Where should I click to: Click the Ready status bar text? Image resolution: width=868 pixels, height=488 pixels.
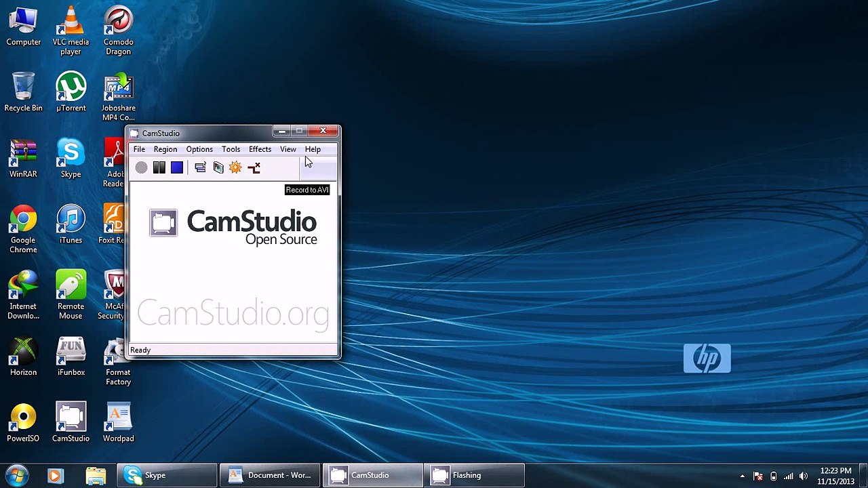pyautogui.click(x=140, y=350)
